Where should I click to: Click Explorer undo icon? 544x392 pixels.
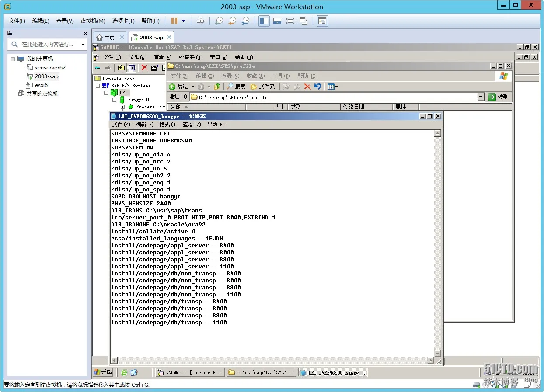tap(318, 87)
